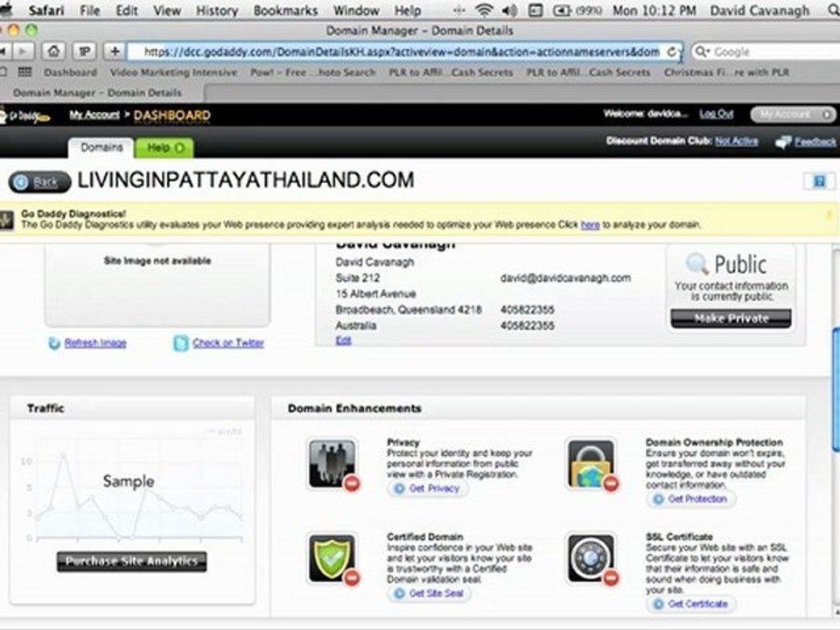Select the green Help tab
840x630 pixels.
point(164,148)
